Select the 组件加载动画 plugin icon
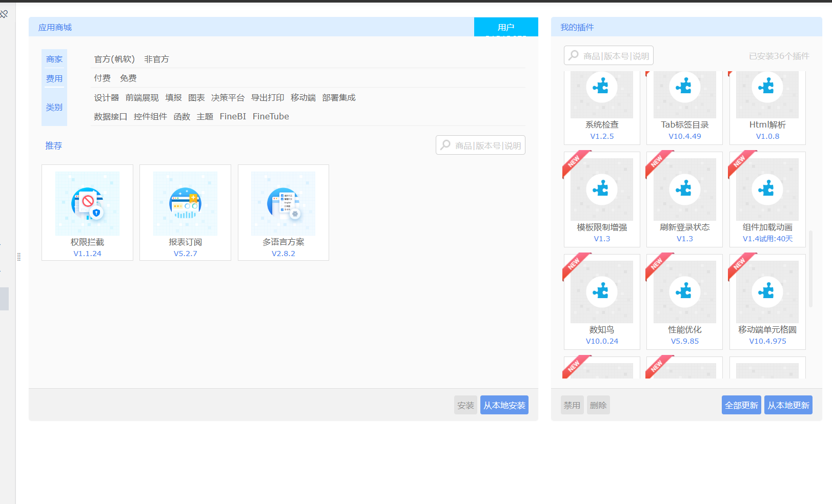The width and height of the screenshot is (832, 504). pyautogui.click(x=767, y=190)
